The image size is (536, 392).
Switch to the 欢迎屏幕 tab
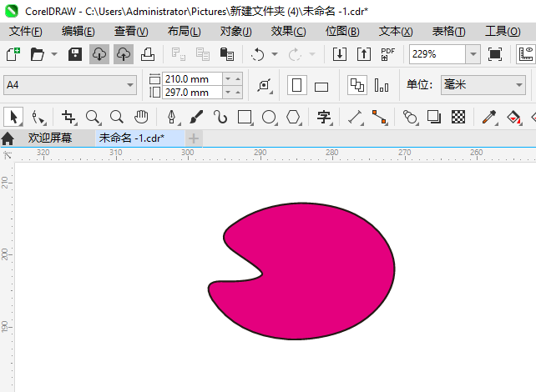coord(50,138)
